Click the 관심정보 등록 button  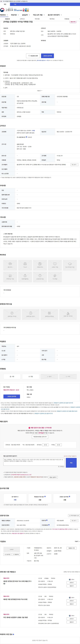tap(33, 56)
